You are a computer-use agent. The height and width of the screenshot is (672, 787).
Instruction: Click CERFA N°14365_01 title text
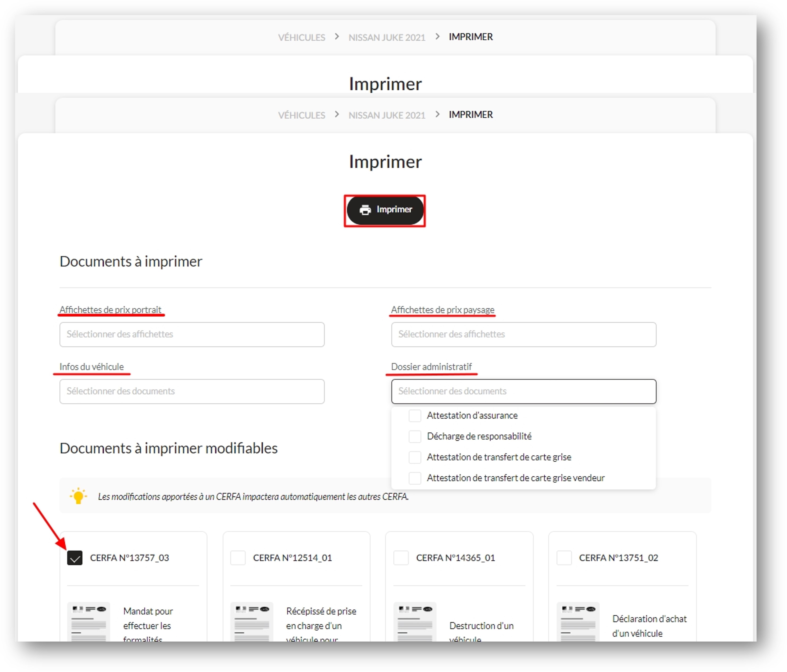pos(455,558)
